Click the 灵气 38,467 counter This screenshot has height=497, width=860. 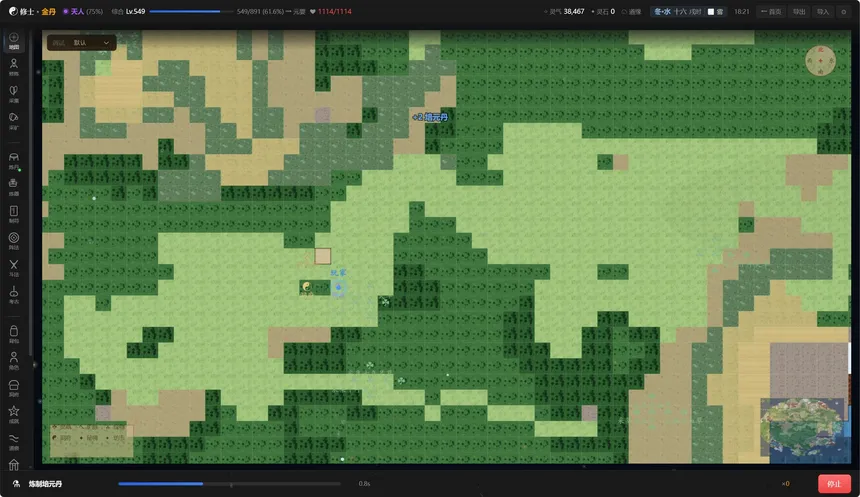564,12
